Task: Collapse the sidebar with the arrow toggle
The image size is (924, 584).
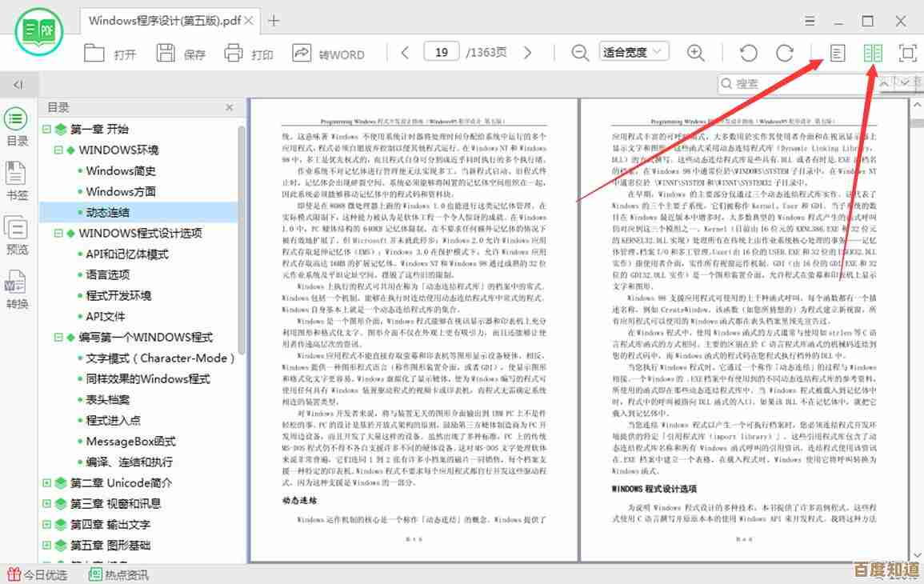Action: click(18, 84)
